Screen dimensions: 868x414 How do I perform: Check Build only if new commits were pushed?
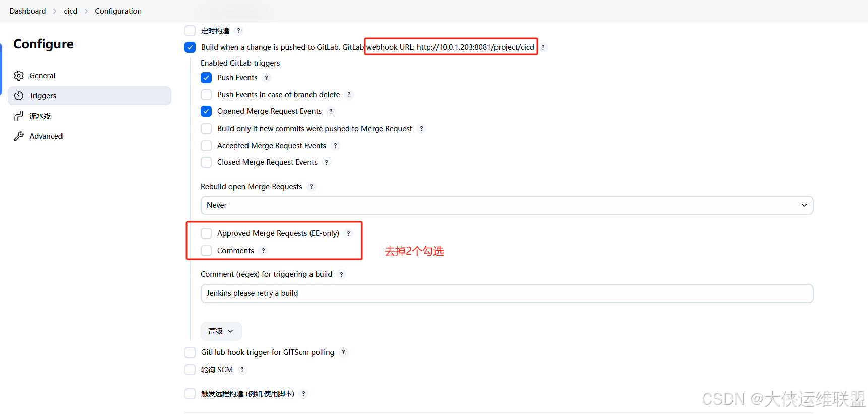click(206, 129)
